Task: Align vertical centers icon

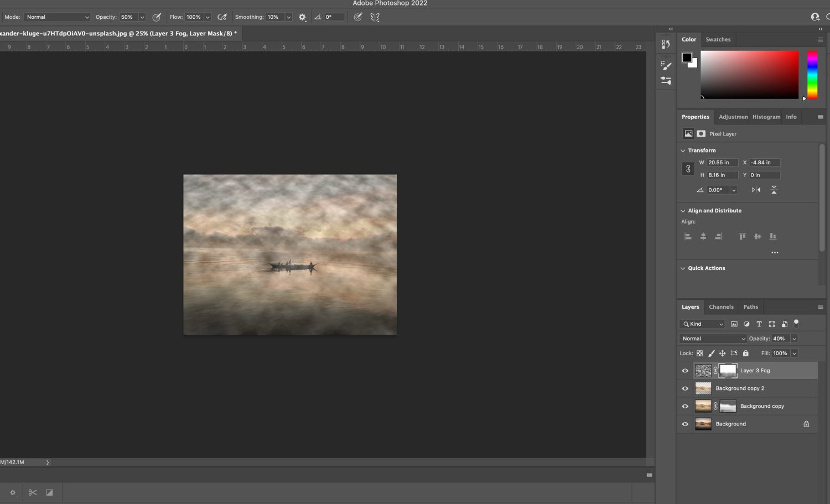Action: point(758,236)
